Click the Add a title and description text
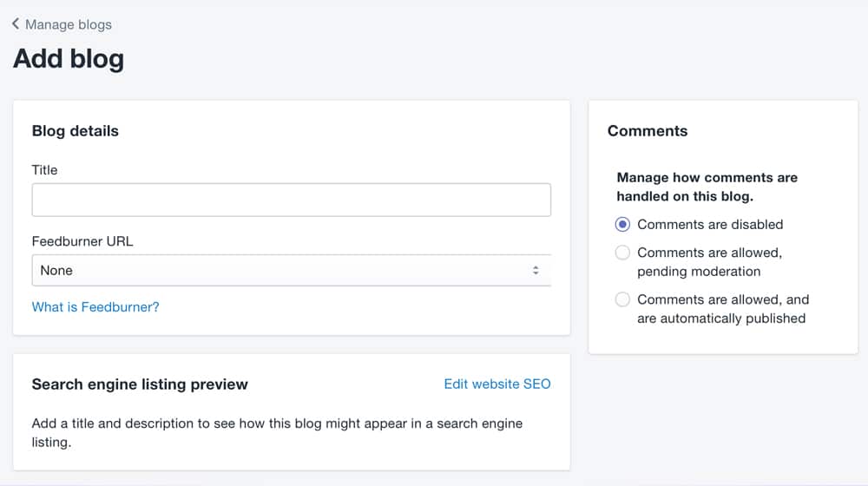Image resolution: width=868 pixels, height=486 pixels. [x=277, y=432]
